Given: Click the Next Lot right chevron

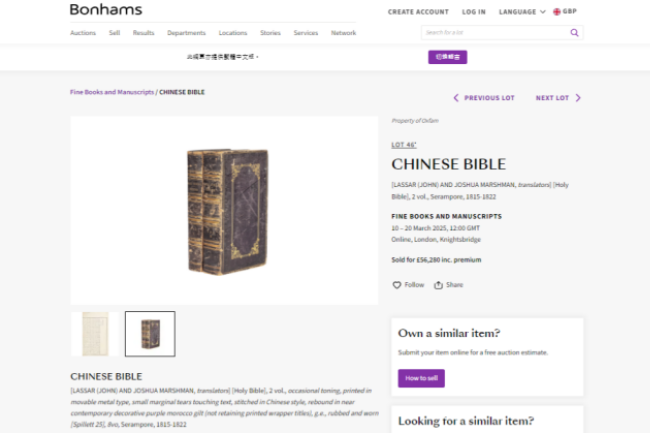Looking at the screenshot, I should click(x=578, y=98).
